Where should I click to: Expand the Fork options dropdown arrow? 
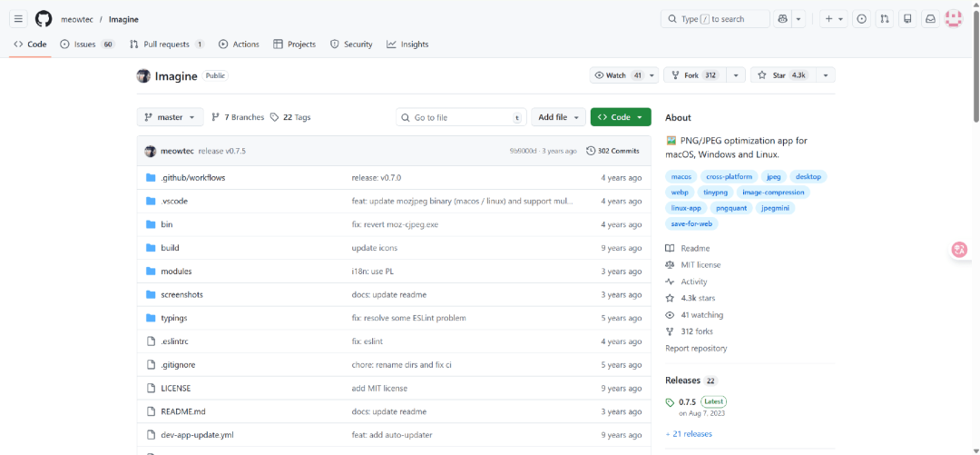pyautogui.click(x=735, y=75)
